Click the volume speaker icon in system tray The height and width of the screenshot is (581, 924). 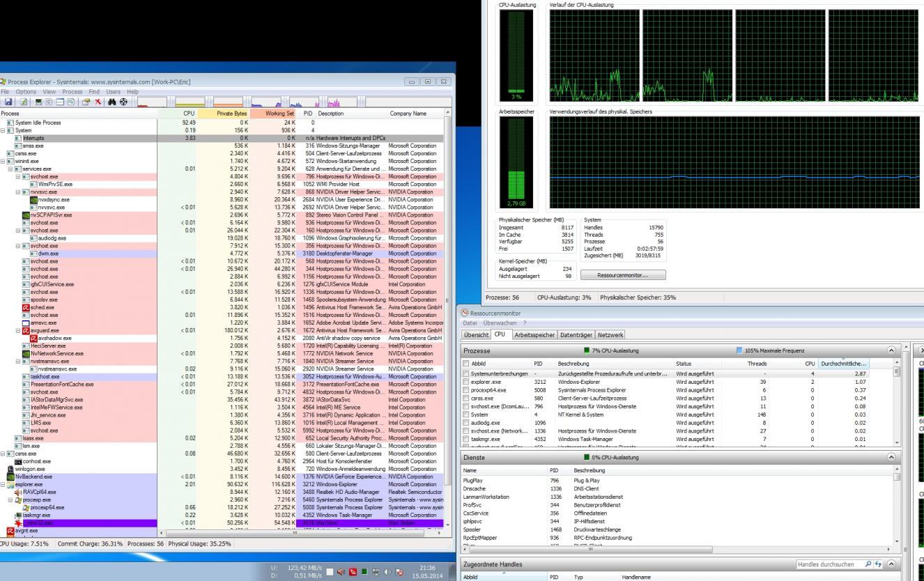tap(387, 572)
